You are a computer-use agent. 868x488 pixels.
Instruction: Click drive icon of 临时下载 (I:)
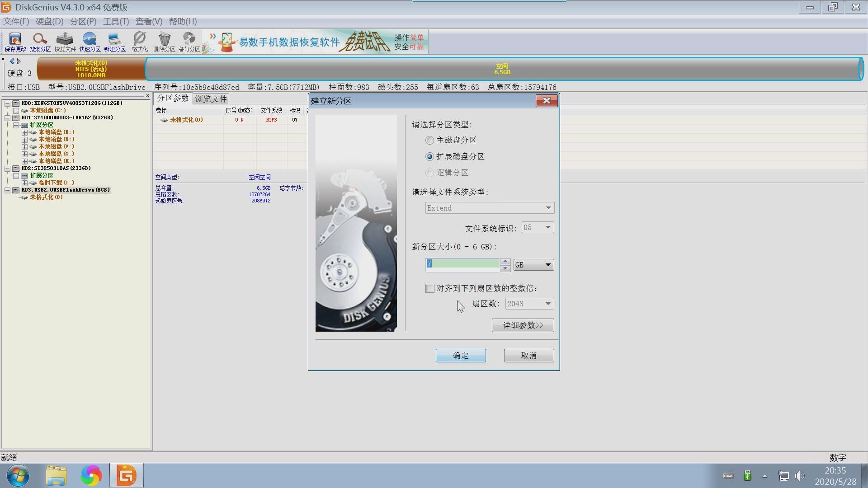(x=33, y=183)
